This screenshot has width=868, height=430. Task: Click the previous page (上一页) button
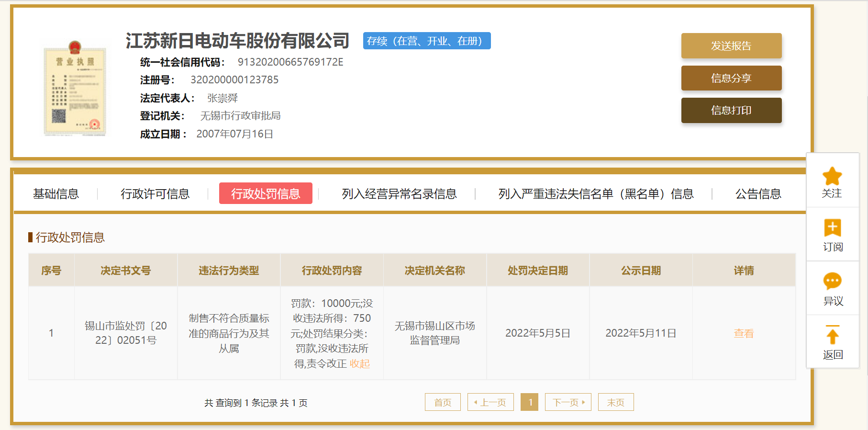click(x=490, y=402)
